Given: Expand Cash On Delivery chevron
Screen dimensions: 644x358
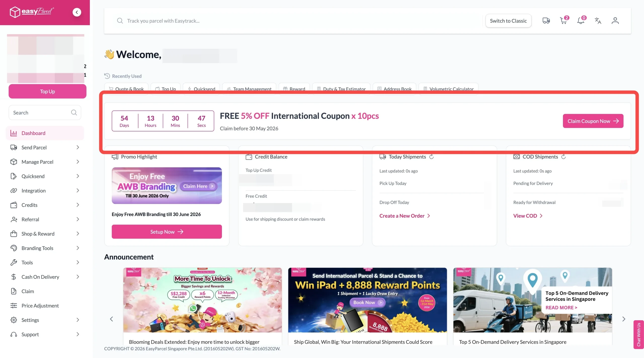Looking at the screenshot, I should pos(78,277).
